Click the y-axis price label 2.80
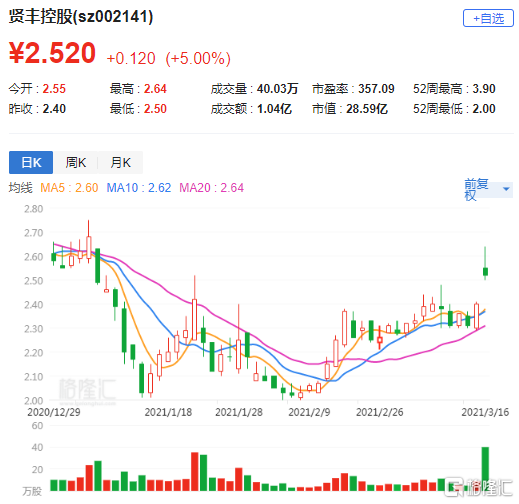This screenshot has width=519, height=504. [34, 209]
